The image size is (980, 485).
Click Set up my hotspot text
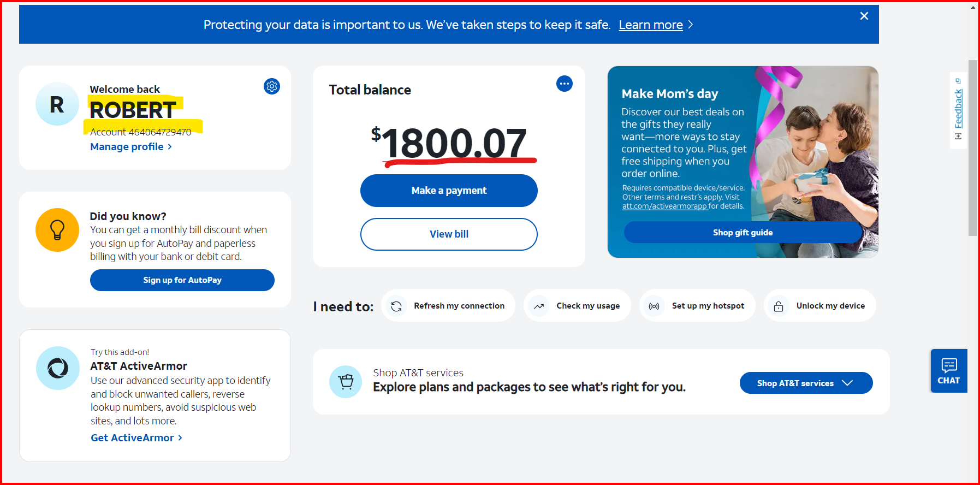click(x=708, y=306)
